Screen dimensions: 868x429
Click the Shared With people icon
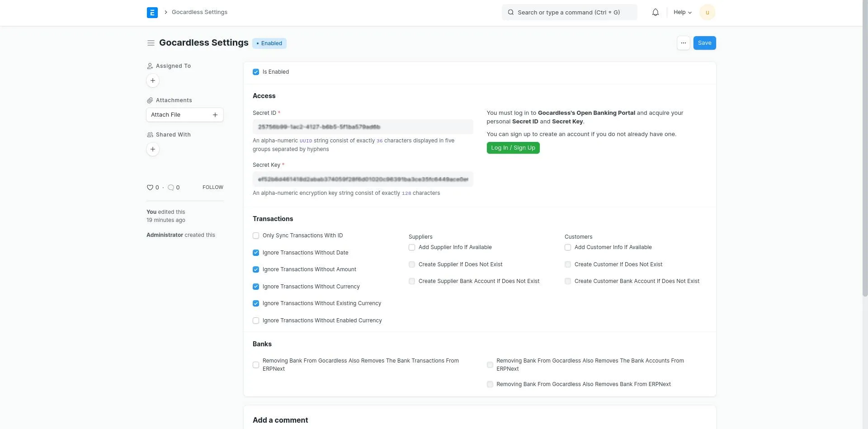[x=150, y=135]
